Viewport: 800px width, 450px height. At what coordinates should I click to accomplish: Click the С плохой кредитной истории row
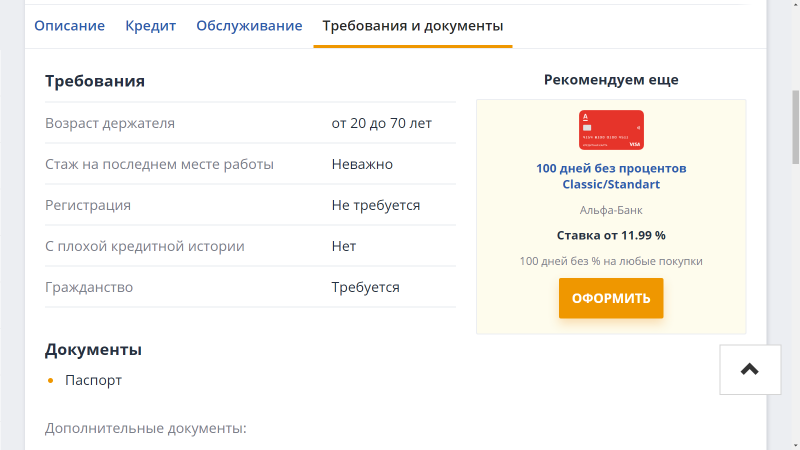coord(250,246)
